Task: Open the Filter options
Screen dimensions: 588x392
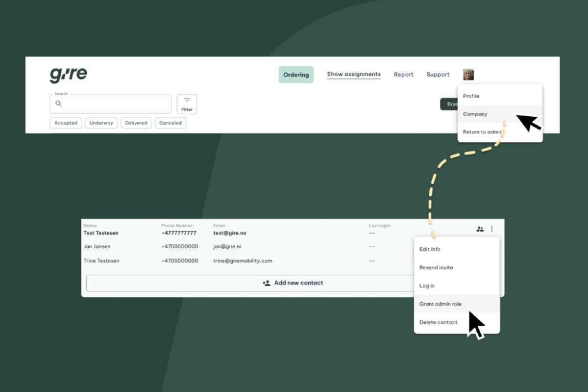Action: click(187, 104)
